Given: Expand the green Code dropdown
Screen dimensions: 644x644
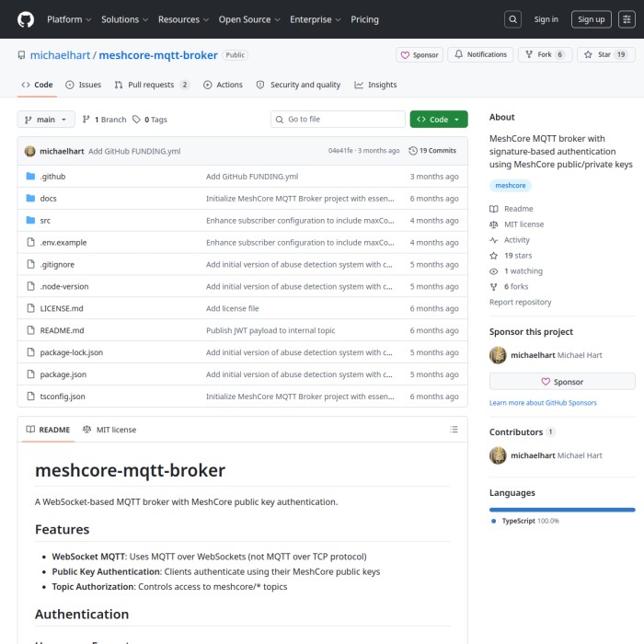Looking at the screenshot, I should click(438, 120).
